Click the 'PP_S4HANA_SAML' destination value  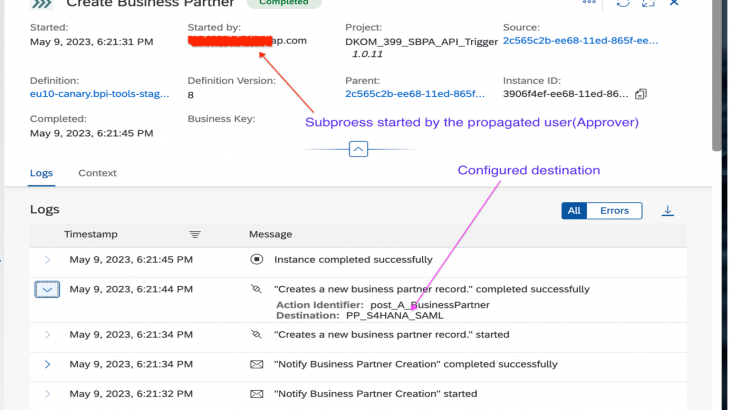[395, 316]
